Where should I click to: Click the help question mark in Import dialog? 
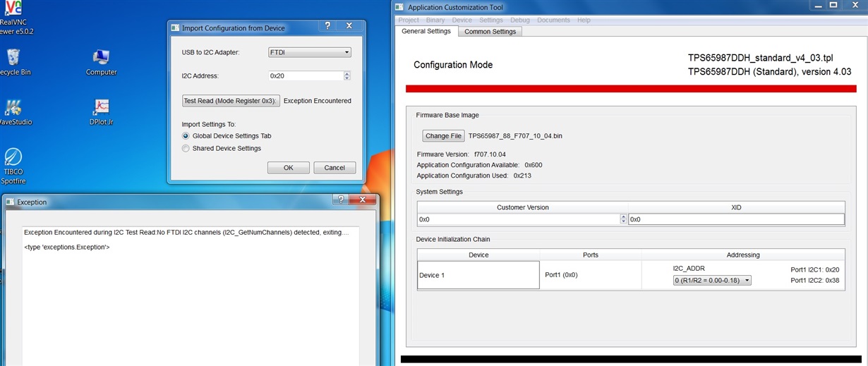coord(327,25)
